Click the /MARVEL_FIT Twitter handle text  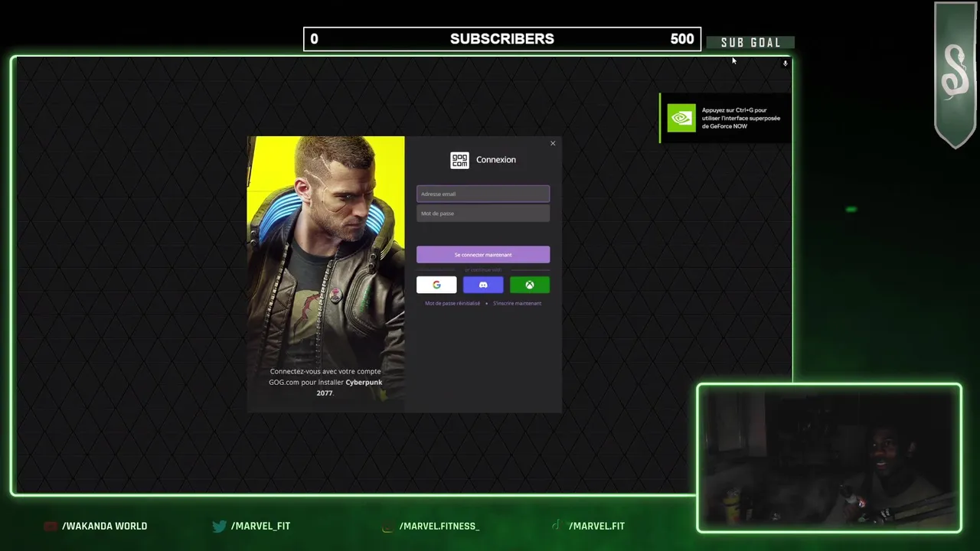click(x=260, y=526)
